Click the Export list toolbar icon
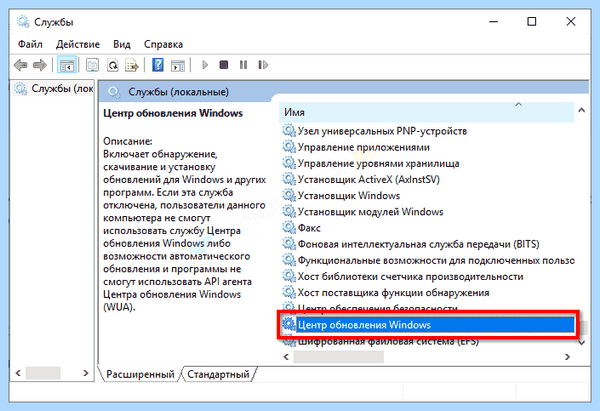Viewport: 600px width, 411px height. click(x=132, y=65)
